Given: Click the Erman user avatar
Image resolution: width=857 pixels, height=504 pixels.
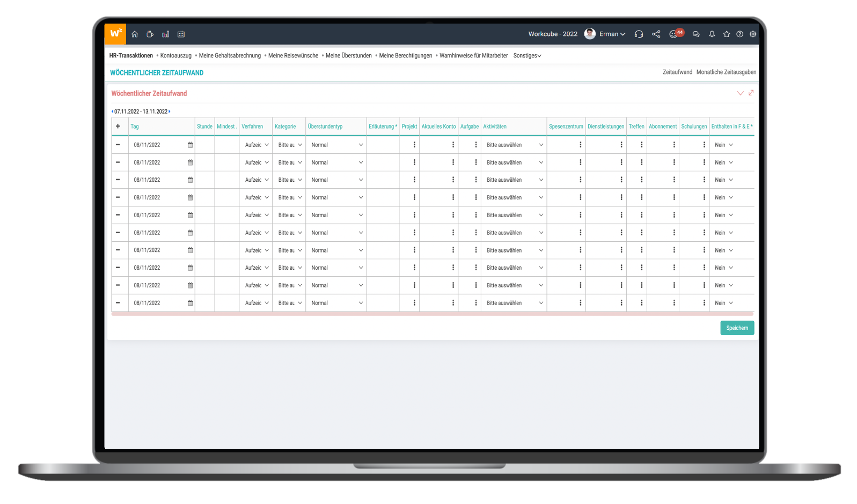Looking at the screenshot, I should pos(590,34).
